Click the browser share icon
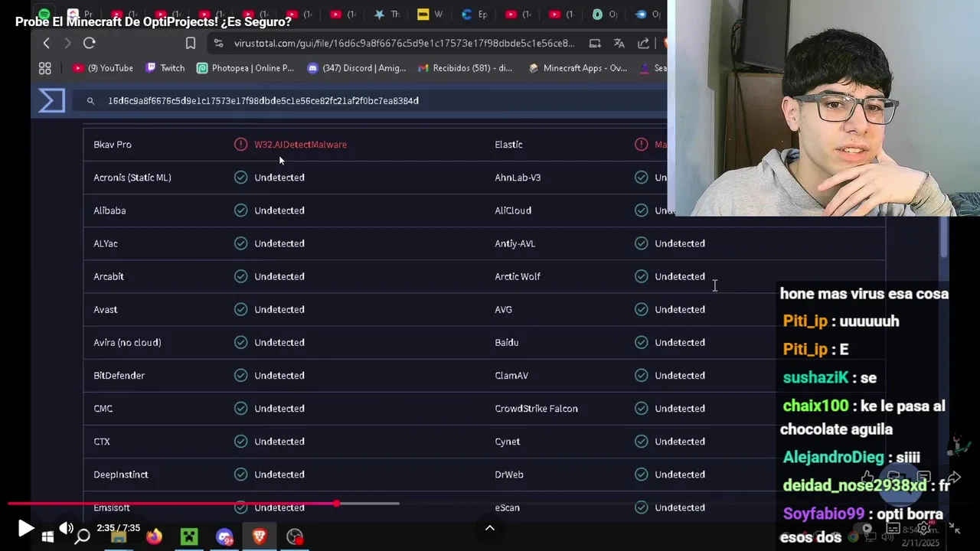The image size is (980, 551). tap(643, 43)
